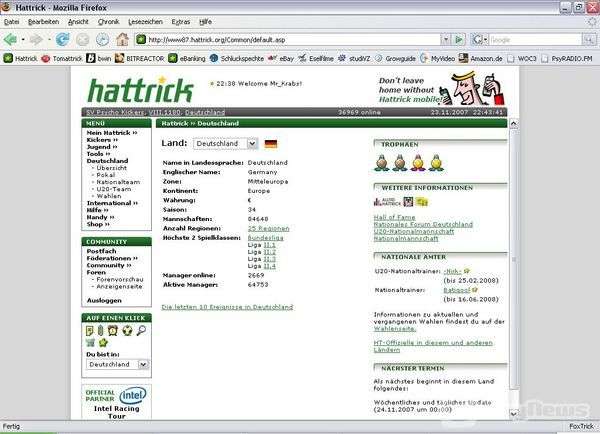Image resolution: width=600 pixels, height=434 pixels.
Task: Click the page scrollbar up arrow
Action: [x=514, y=123]
